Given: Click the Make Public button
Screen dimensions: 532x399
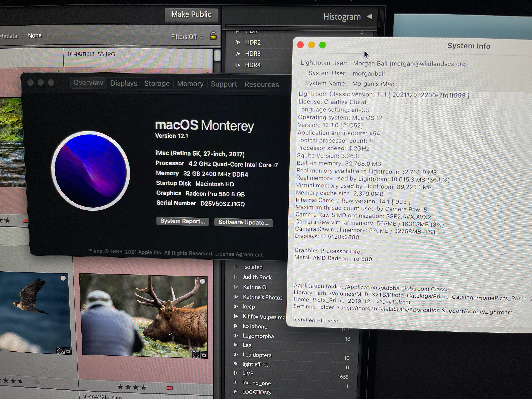Looking at the screenshot, I should (191, 14).
